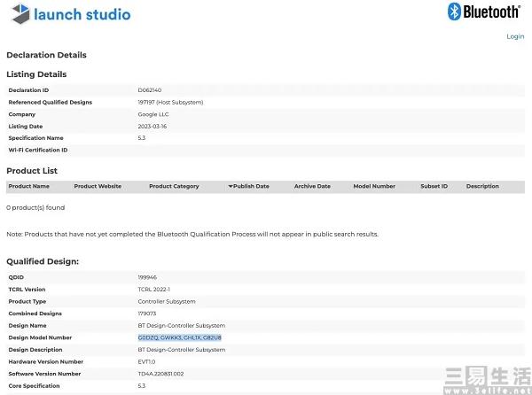Select TCRL 2022-1 value

pyautogui.click(x=153, y=290)
